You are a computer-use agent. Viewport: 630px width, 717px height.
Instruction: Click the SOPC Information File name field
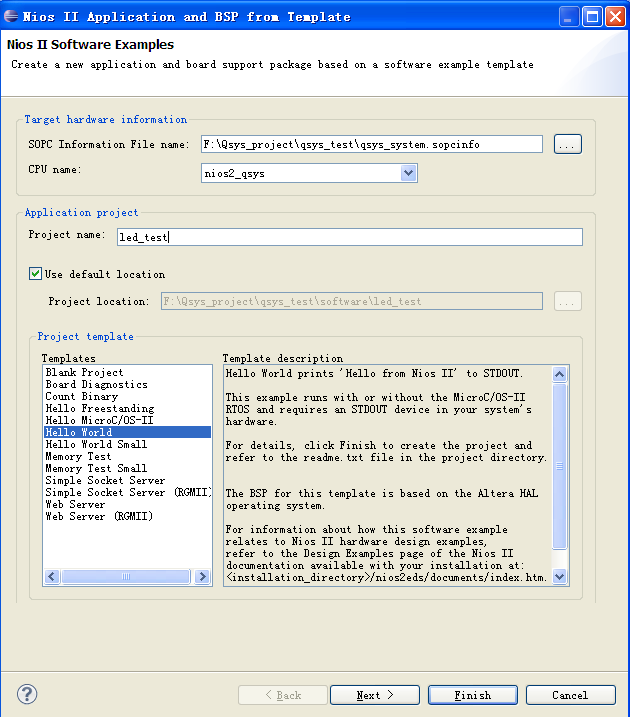click(372, 144)
